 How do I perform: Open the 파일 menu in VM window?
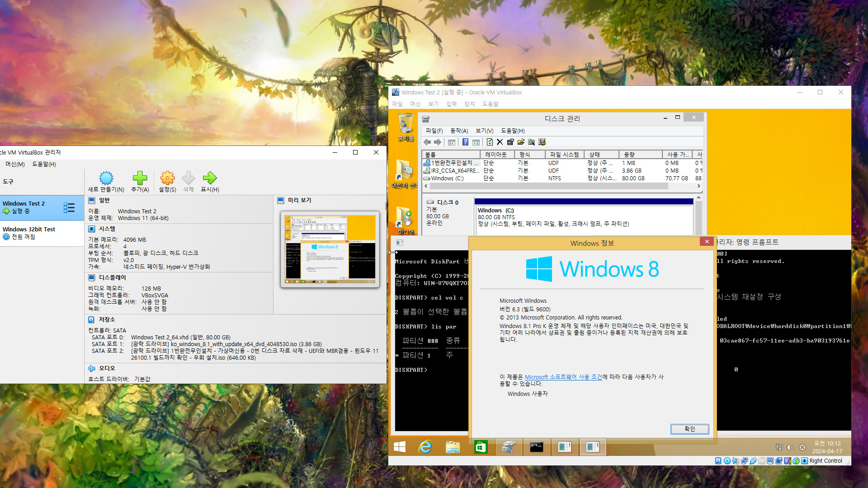pos(397,104)
